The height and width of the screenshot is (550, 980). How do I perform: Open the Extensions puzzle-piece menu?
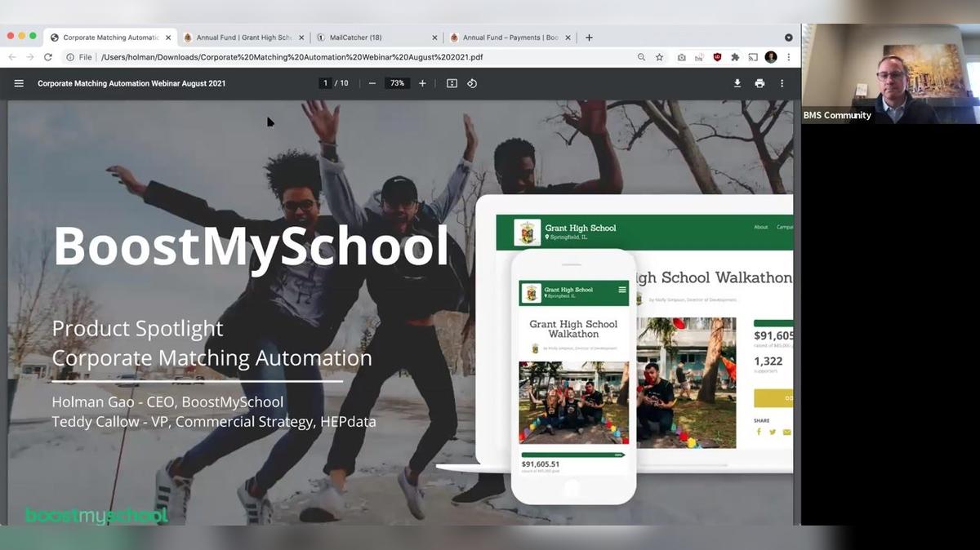(735, 57)
